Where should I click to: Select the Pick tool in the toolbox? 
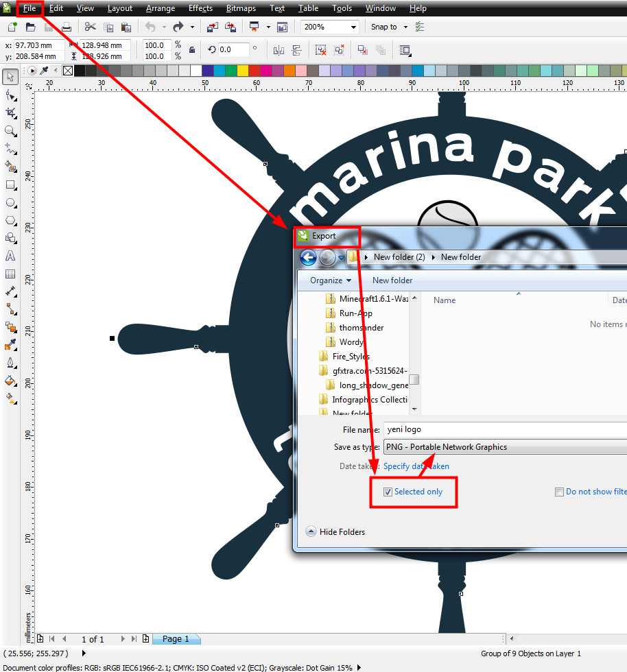click(x=10, y=77)
